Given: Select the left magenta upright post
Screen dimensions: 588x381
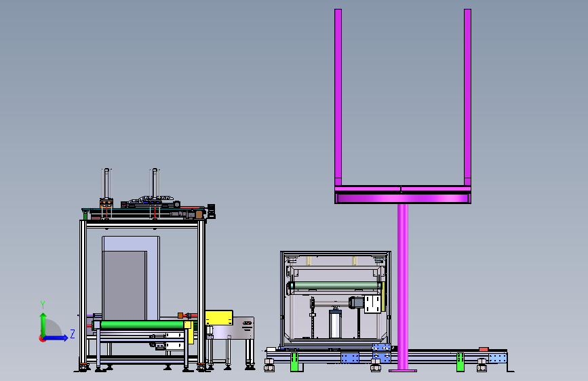Looking at the screenshot, I should 338,98.
